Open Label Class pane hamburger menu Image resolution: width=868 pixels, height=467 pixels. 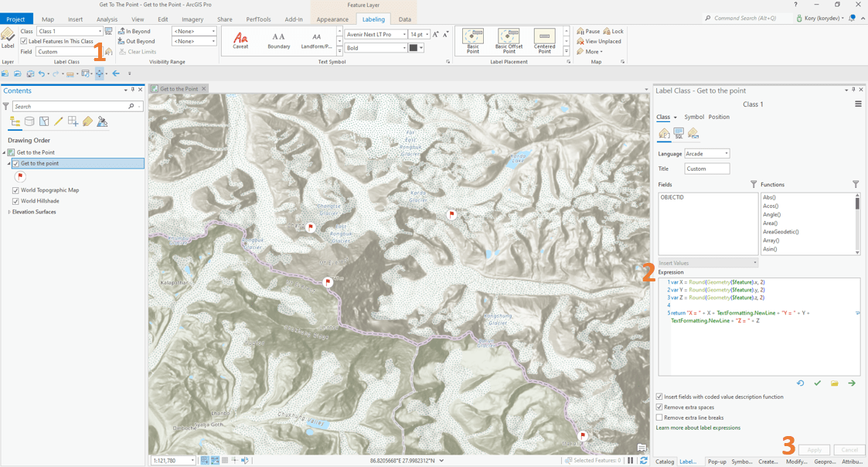[x=858, y=104]
